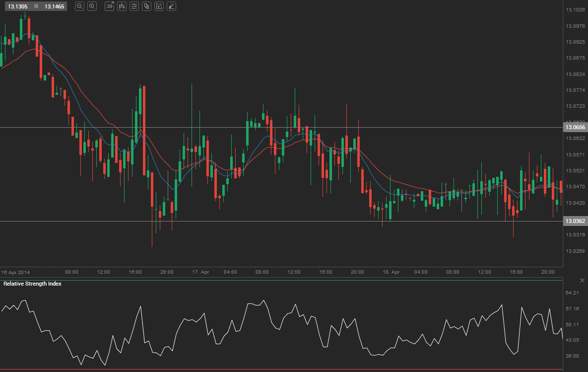Screen dimensions: 588x372
Task: Click the 17. Apr date marker
Action: pos(200,272)
